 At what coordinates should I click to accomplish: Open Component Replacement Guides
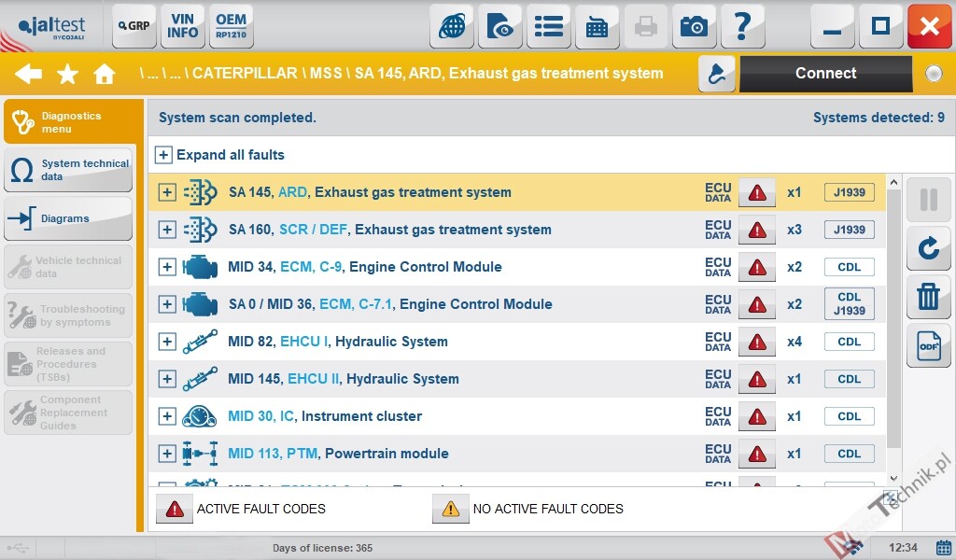pos(68,413)
